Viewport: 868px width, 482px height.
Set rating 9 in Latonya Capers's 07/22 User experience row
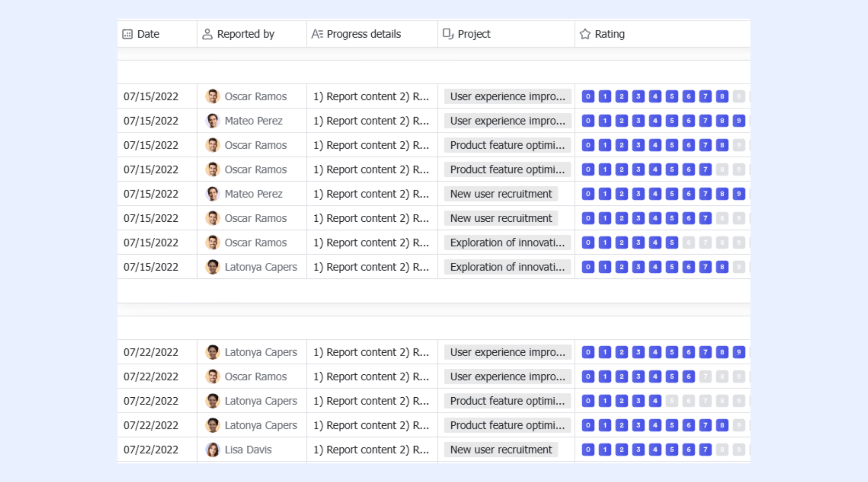[739, 352]
